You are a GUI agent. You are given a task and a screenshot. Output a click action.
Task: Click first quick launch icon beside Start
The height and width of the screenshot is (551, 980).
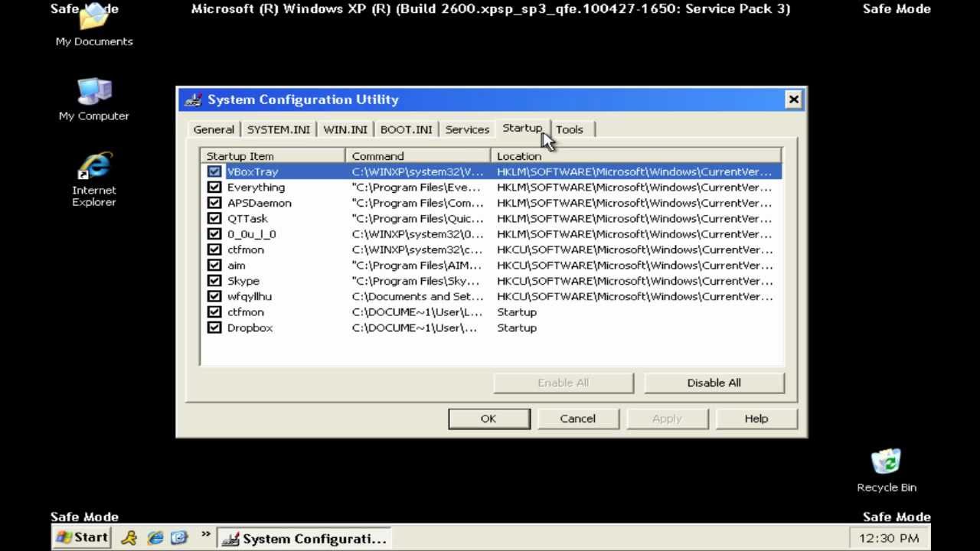pyautogui.click(x=129, y=538)
